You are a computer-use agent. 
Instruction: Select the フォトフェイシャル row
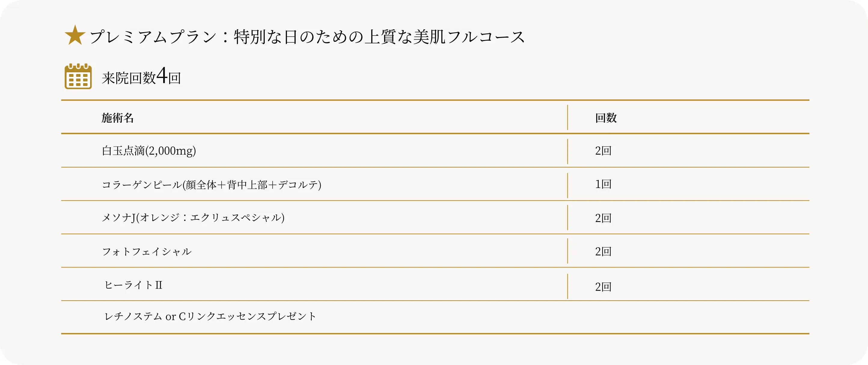(x=147, y=251)
